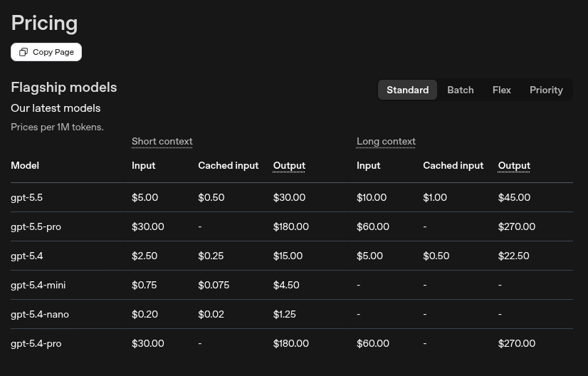Click the $45.00 long context output price
588x376 pixels.
[514, 197]
